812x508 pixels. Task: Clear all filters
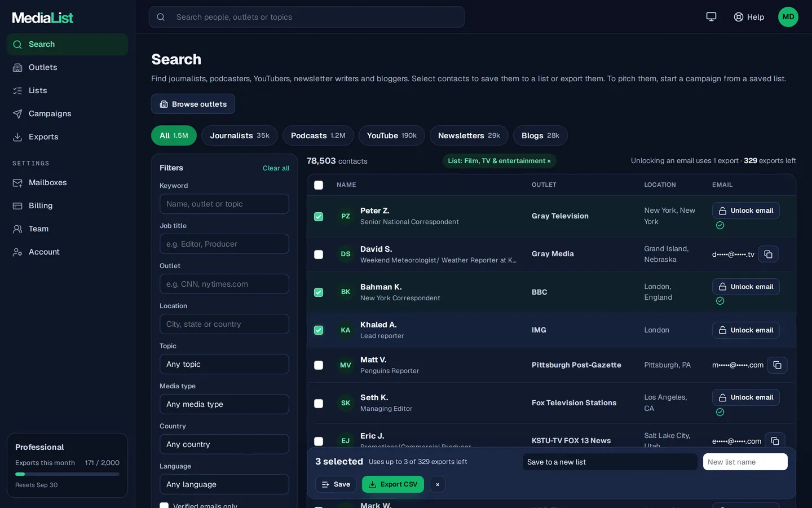pos(276,168)
